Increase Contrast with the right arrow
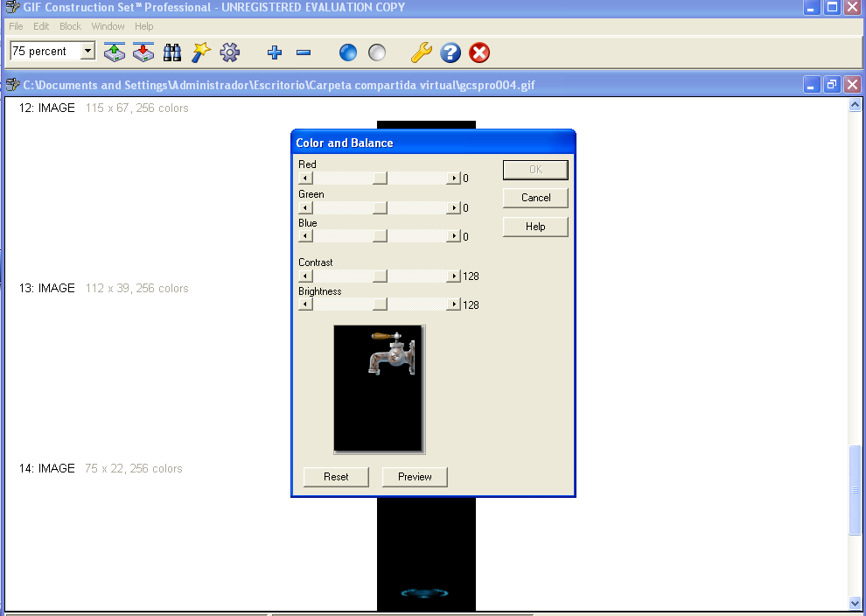 (453, 276)
